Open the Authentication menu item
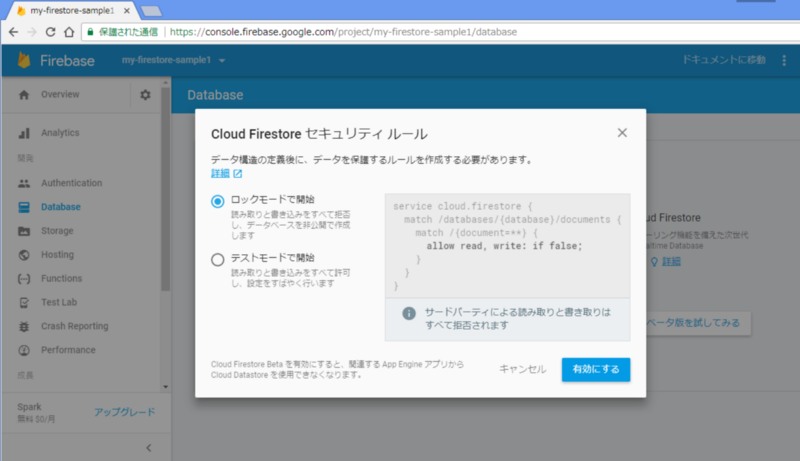 71,183
